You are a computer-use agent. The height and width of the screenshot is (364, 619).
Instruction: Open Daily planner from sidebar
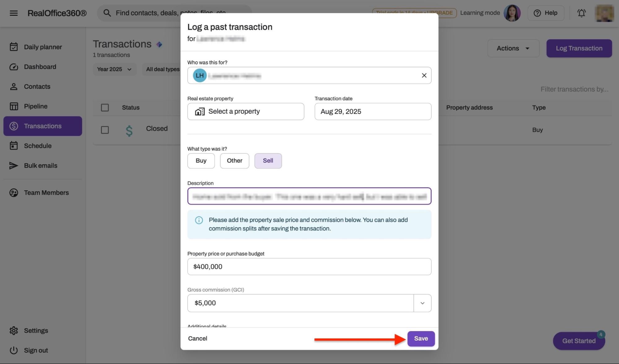pos(43,47)
